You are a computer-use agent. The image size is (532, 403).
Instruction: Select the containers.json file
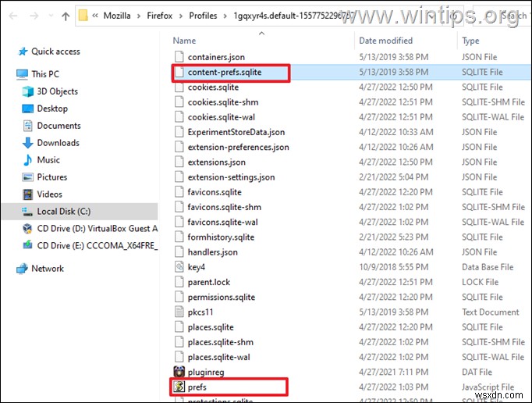pyautogui.click(x=216, y=57)
